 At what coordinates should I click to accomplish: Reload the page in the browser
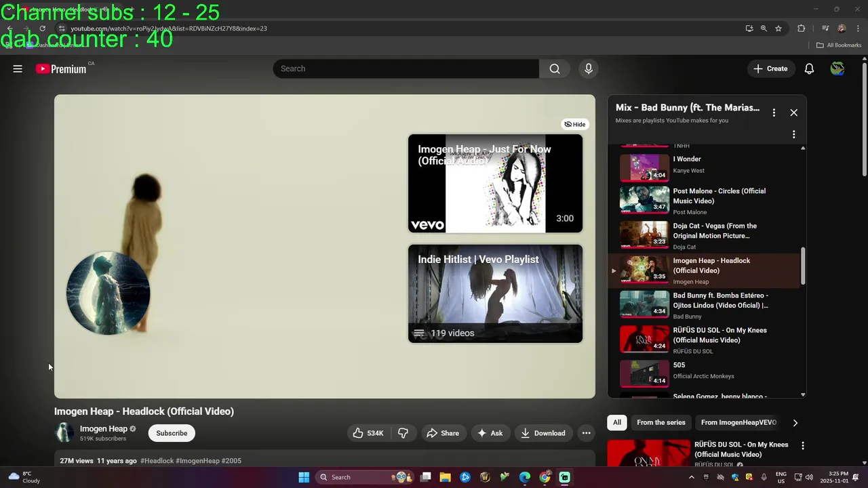pyautogui.click(x=42, y=28)
